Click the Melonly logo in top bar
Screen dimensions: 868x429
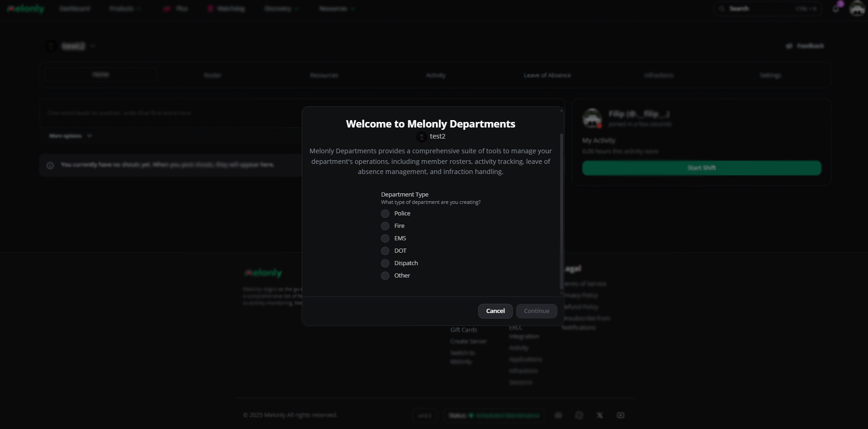pos(26,9)
